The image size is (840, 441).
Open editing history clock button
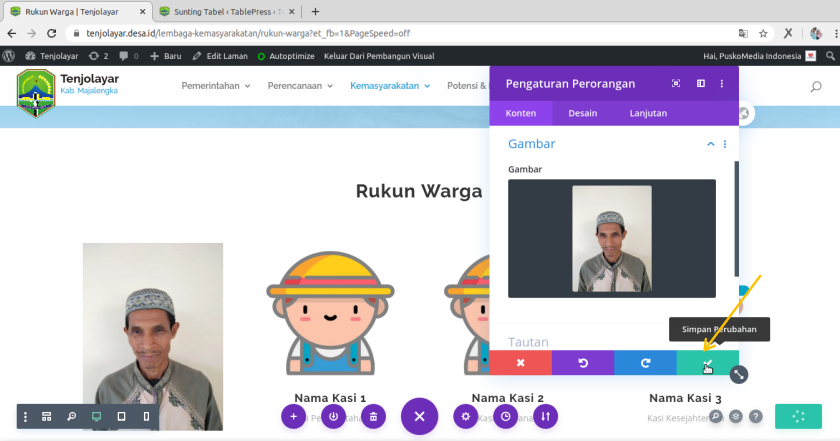tap(506, 416)
